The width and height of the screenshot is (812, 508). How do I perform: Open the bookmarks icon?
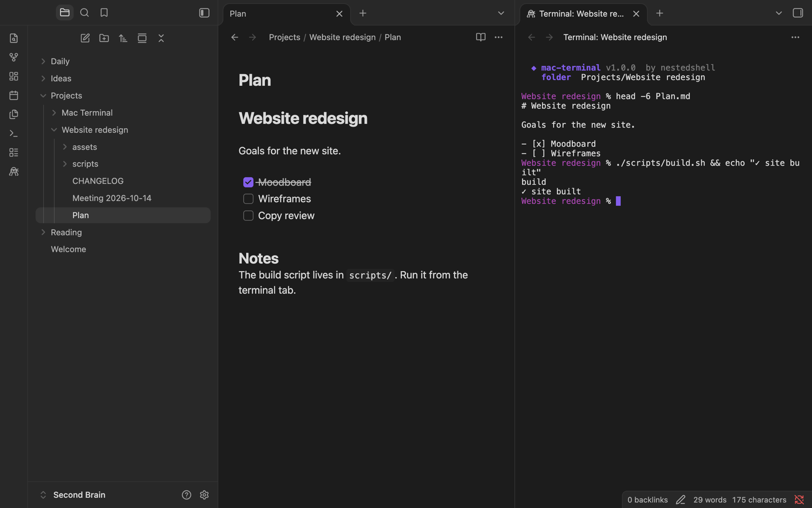(x=104, y=13)
